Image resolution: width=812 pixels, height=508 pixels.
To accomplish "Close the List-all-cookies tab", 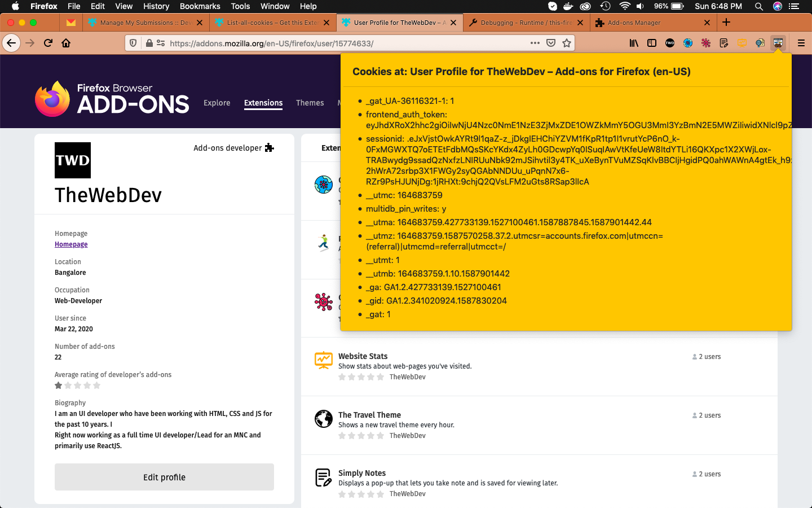I will click(326, 23).
